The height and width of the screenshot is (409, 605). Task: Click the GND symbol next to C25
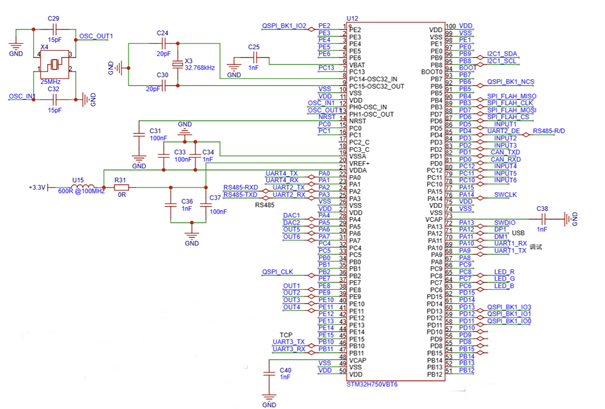click(234, 69)
